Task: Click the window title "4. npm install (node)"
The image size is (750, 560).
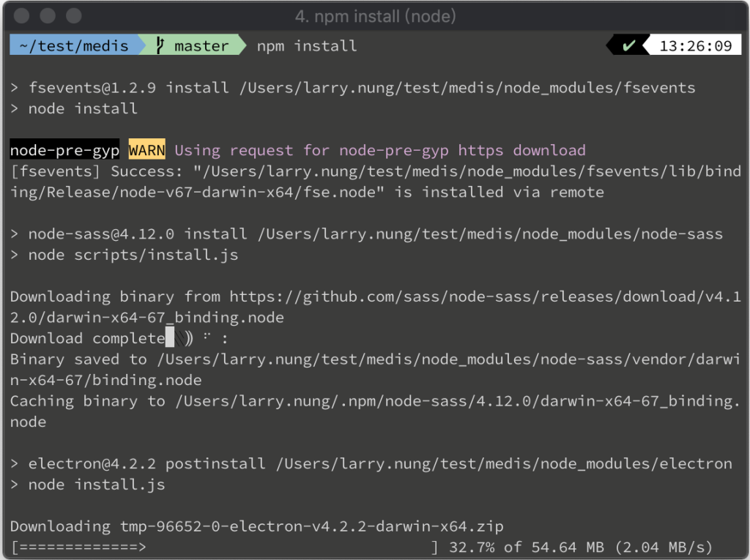Action: pyautogui.click(x=376, y=16)
